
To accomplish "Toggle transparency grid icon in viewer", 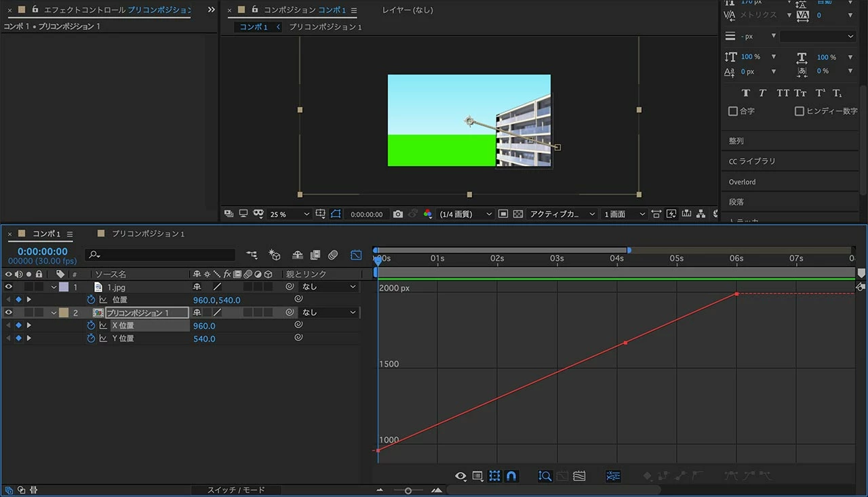I will pos(518,214).
